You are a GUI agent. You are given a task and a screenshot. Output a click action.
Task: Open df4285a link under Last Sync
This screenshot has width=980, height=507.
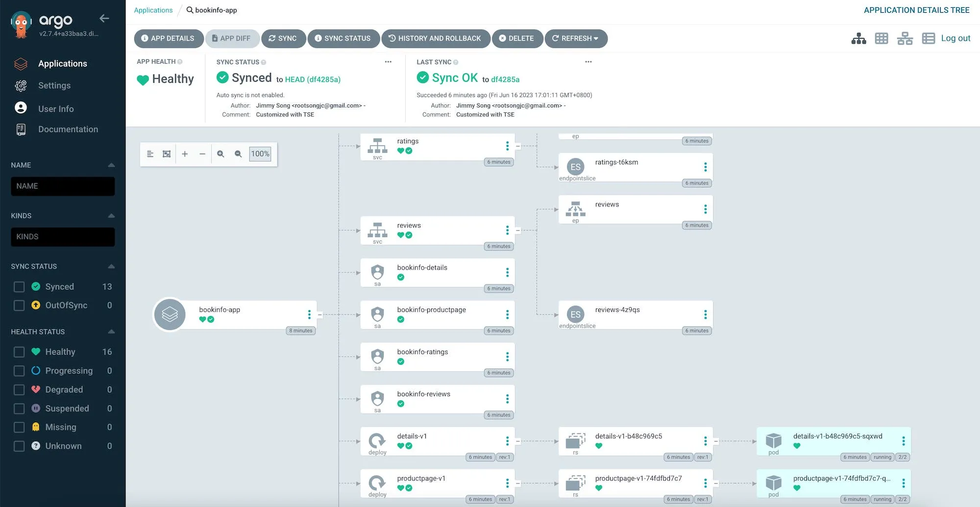[505, 79]
